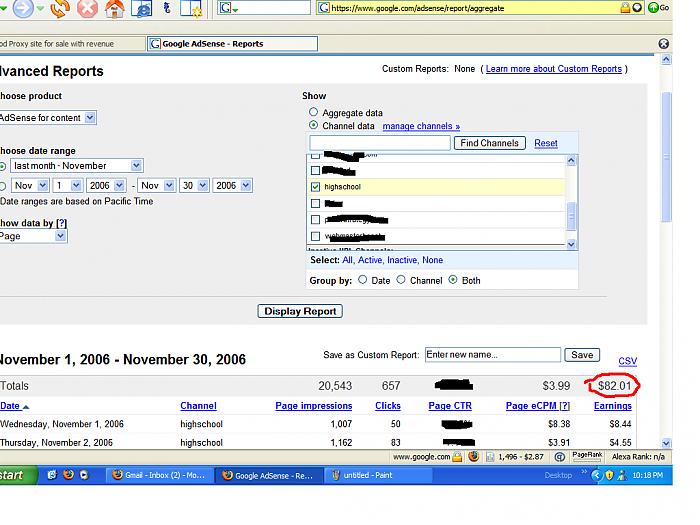
Task: Click the Display Report button
Action: pyautogui.click(x=300, y=311)
